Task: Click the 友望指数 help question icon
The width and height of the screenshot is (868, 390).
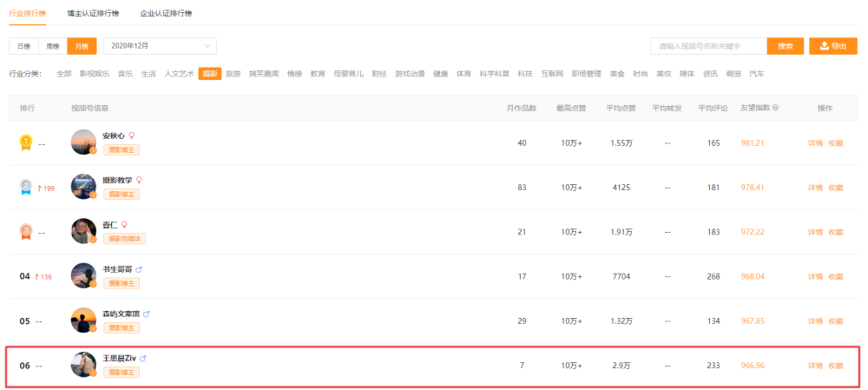Action: pyautogui.click(x=775, y=108)
